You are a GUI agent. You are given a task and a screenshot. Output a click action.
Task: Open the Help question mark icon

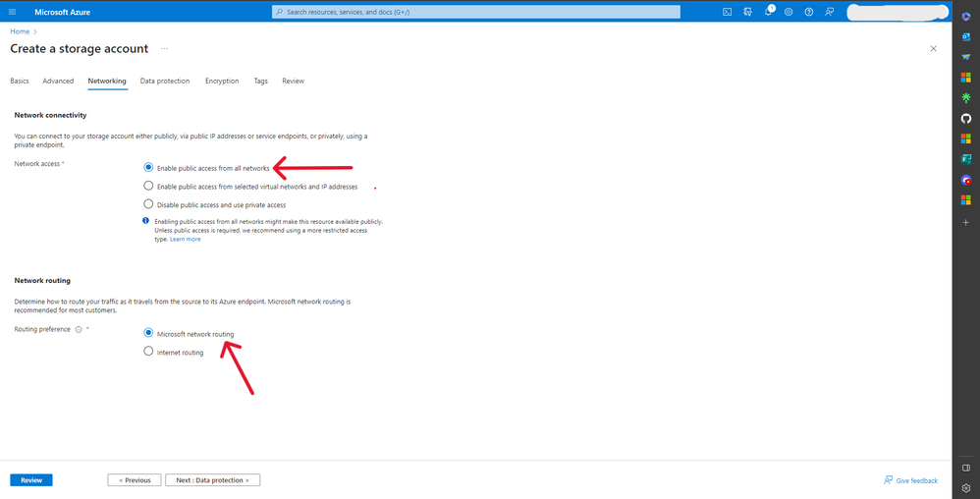pos(809,12)
